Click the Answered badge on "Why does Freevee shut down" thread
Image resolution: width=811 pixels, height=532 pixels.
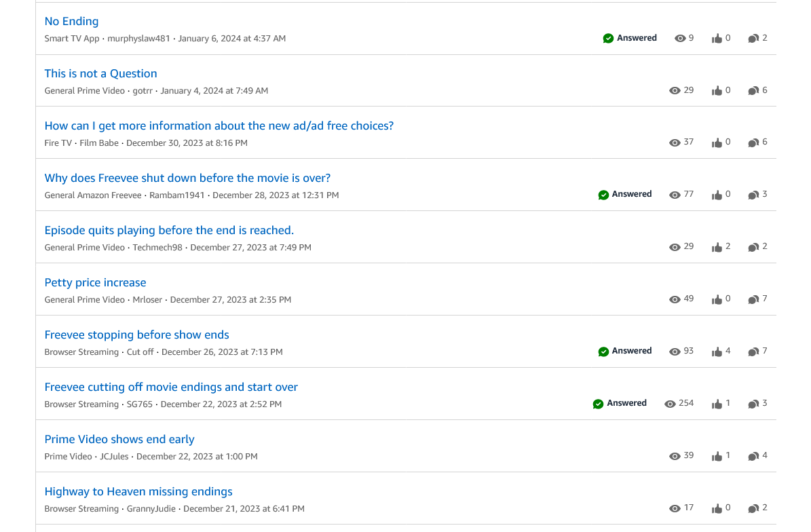pos(624,194)
